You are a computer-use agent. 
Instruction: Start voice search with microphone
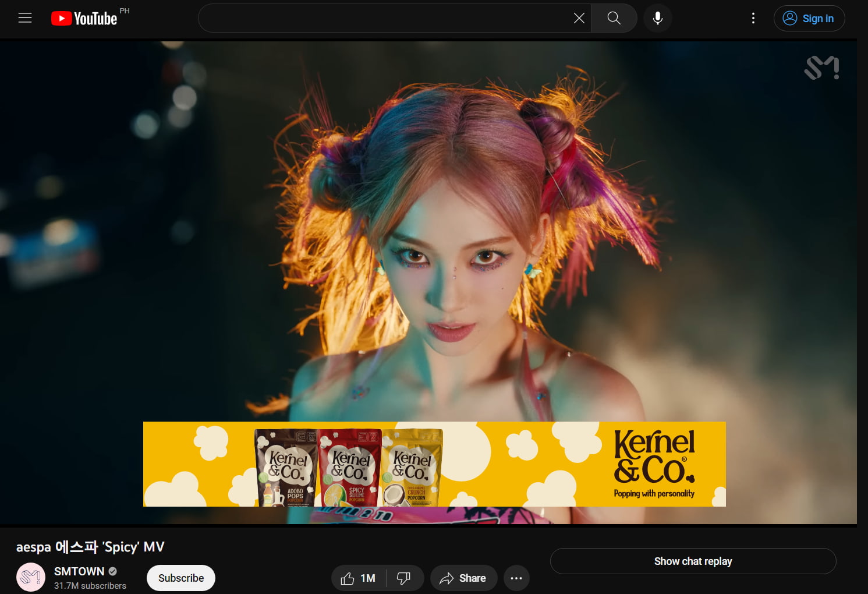pyautogui.click(x=657, y=18)
